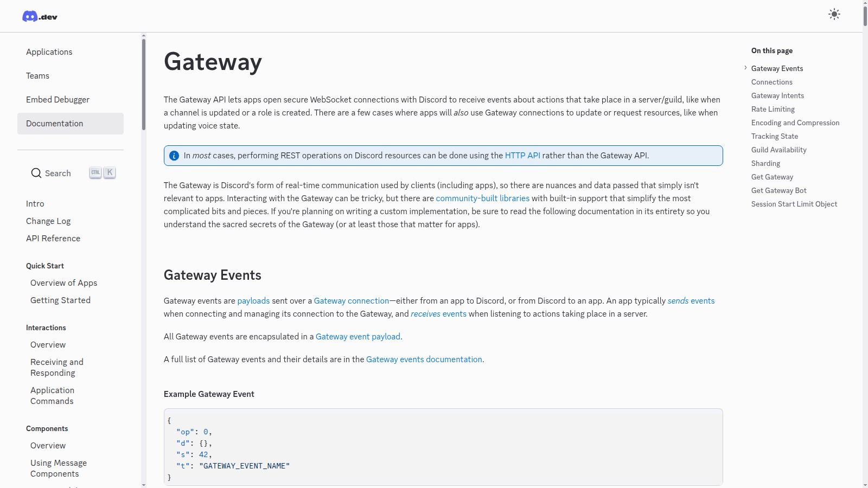Open the Gateway events documentation link

click(x=424, y=359)
